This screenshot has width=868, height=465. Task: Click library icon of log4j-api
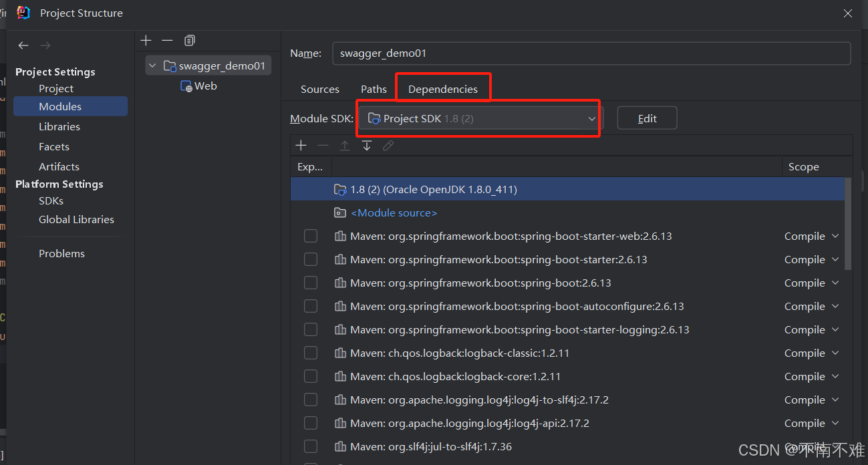340,423
